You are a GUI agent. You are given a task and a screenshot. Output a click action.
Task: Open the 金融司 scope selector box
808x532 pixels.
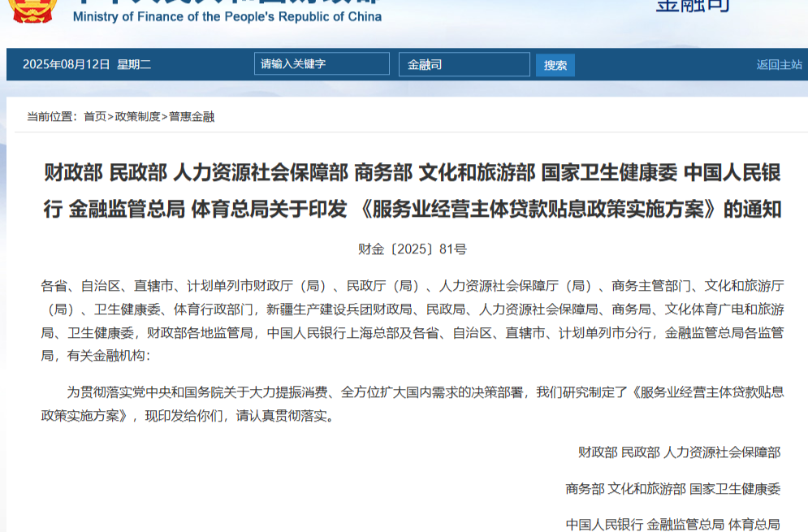(x=464, y=64)
